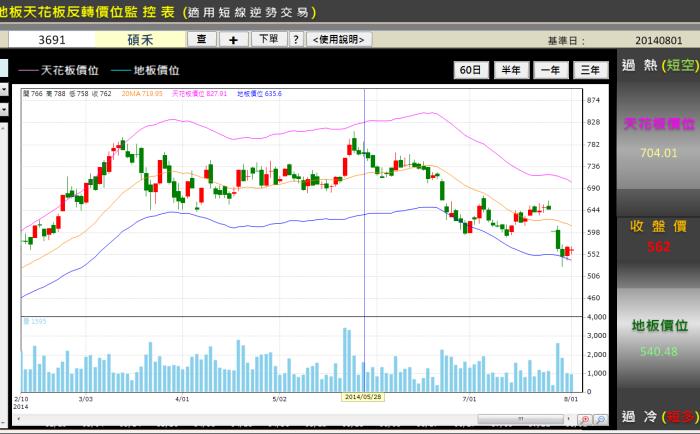Click the 天花板價位 legend entry
This screenshot has height=434, width=700.
click(59, 71)
